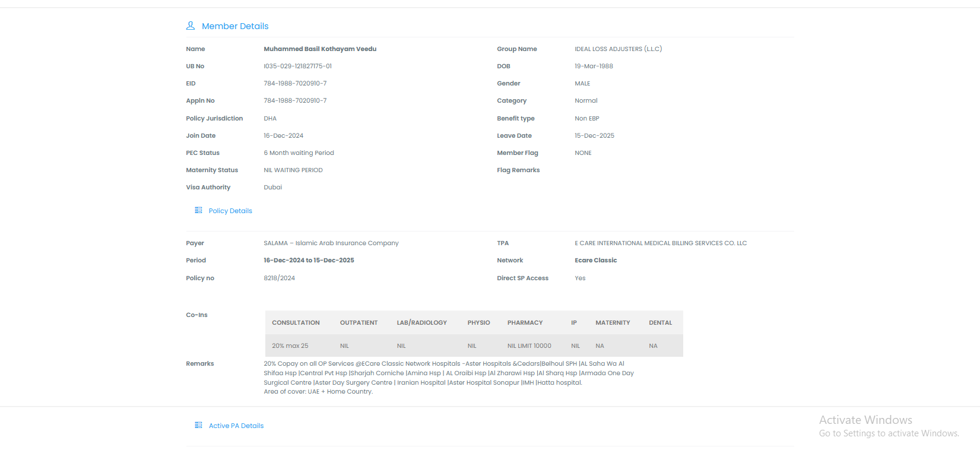
Task: Click the MATERNITY column header
Action: [x=613, y=322]
